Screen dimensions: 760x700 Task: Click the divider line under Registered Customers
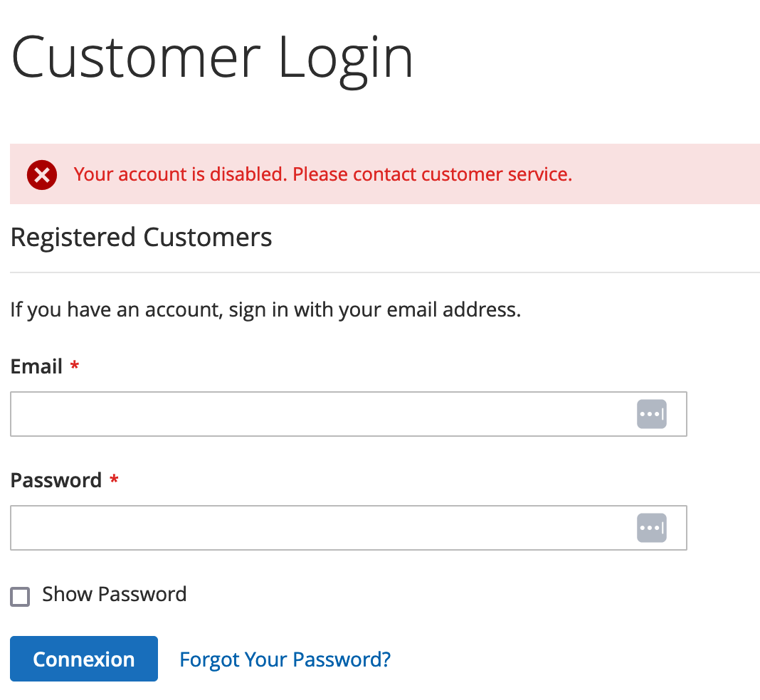(384, 272)
